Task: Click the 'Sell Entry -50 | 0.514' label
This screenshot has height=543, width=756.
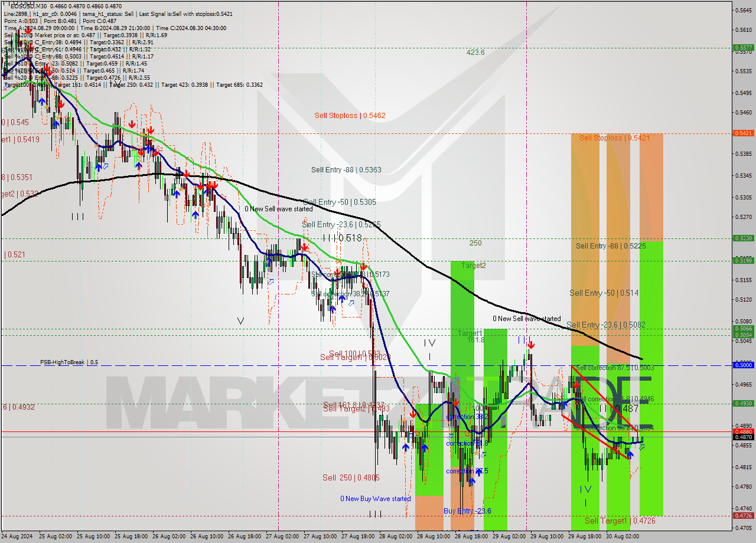Action: pyautogui.click(x=604, y=293)
